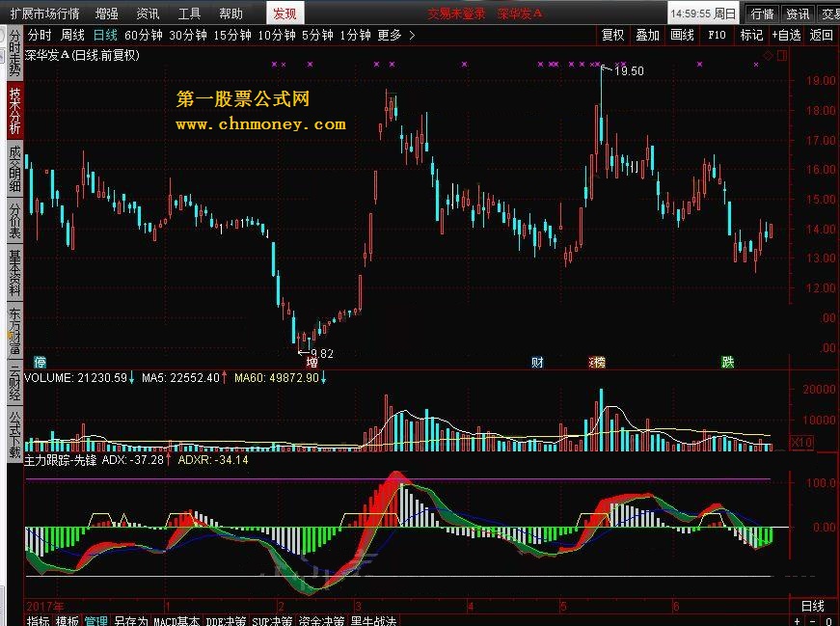Image resolution: width=840 pixels, height=626 pixels.
Task: Click the 日线 period label at bottom right
Action: point(812,606)
